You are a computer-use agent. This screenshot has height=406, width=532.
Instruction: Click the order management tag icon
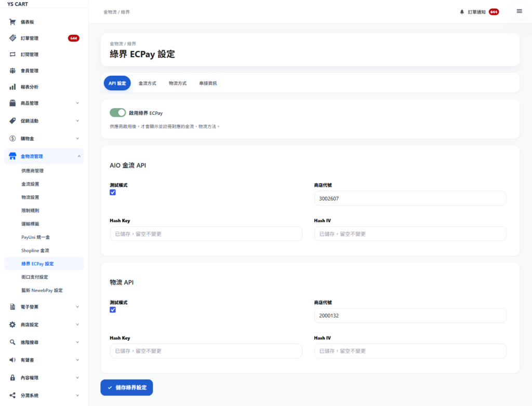(12, 38)
